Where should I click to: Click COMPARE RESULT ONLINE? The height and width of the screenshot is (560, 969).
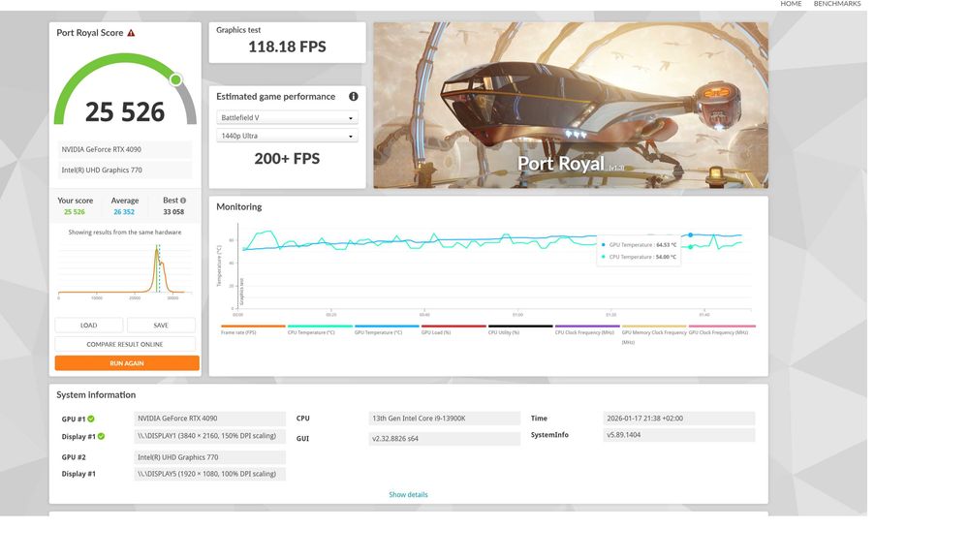point(125,344)
